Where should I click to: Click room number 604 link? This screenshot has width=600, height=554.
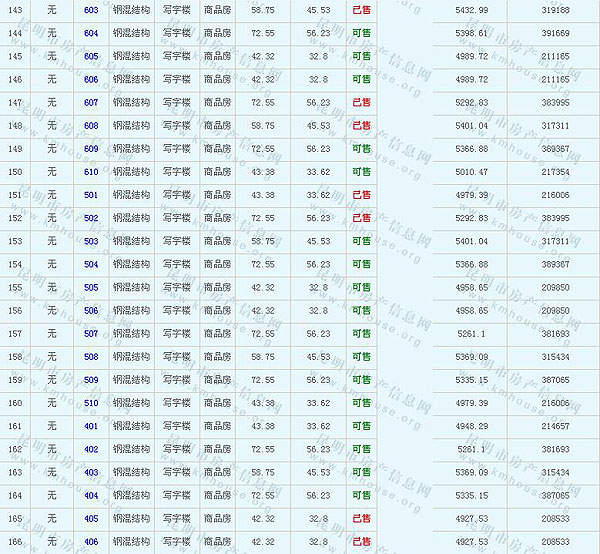(91, 33)
